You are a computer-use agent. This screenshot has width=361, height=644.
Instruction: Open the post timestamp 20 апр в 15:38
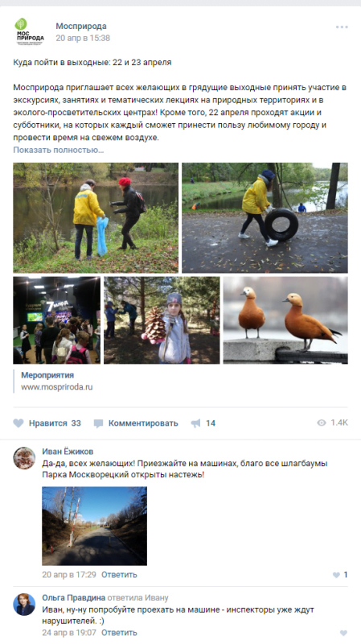pos(83,38)
